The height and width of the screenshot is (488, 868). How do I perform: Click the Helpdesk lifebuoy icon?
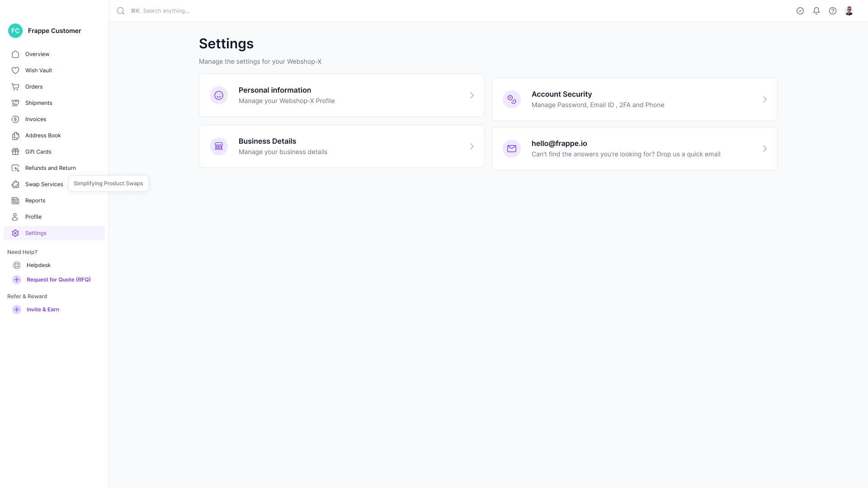tap(17, 265)
